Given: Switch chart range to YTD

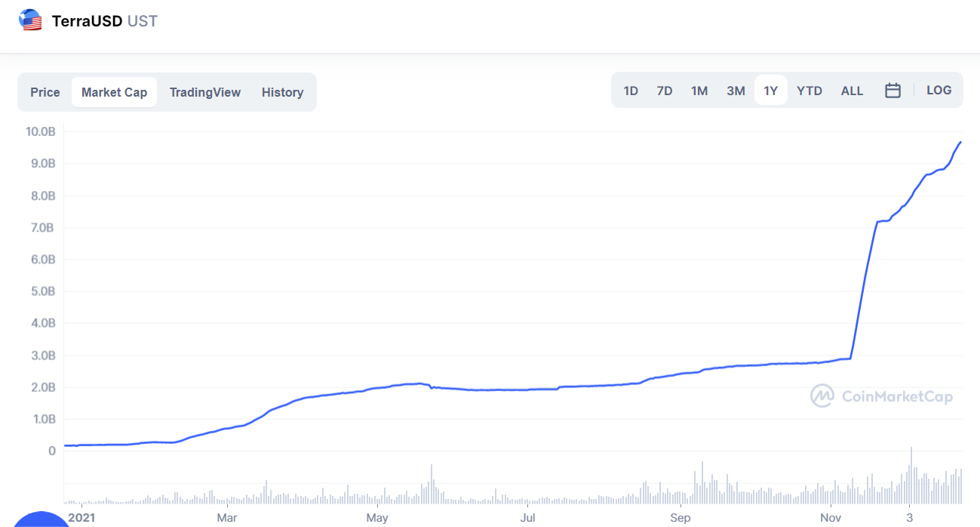Looking at the screenshot, I should (x=809, y=91).
